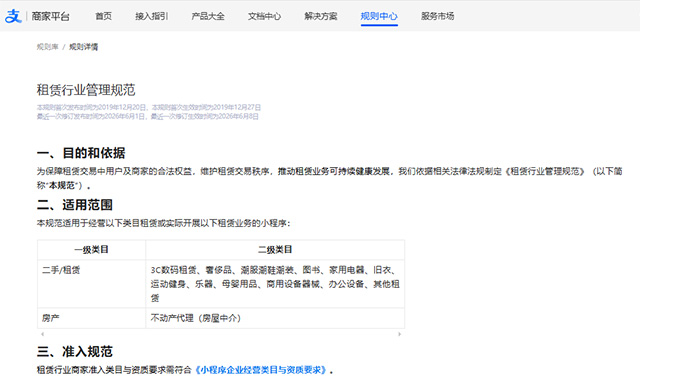The width and height of the screenshot is (680, 380).
Task: Open 解决方案 navigation menu
Action: pos(321,16)
